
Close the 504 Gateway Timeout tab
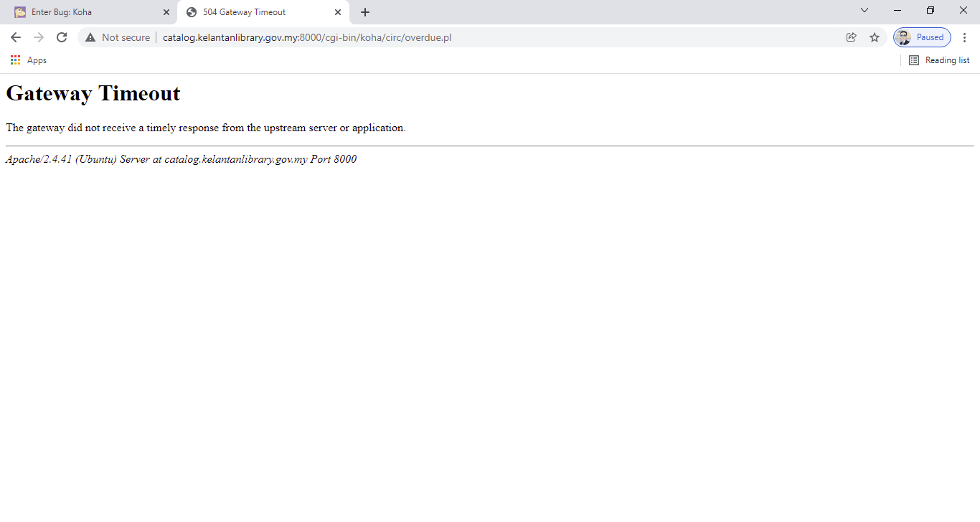pyautogui.click(x=337, y=12)
